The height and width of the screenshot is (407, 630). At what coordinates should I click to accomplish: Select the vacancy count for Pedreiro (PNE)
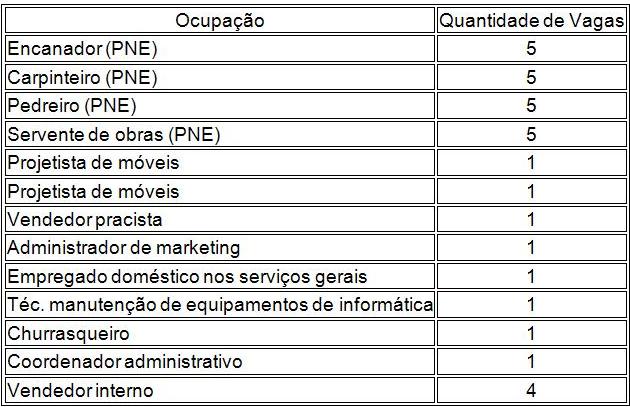click(x=531, y=105)
